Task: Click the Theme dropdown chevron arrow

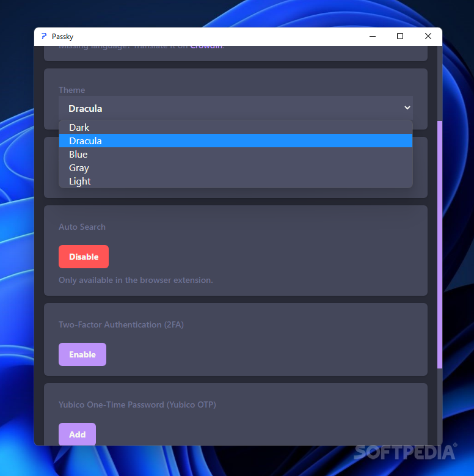Action: pyautogui.click(x=407, y=108)
